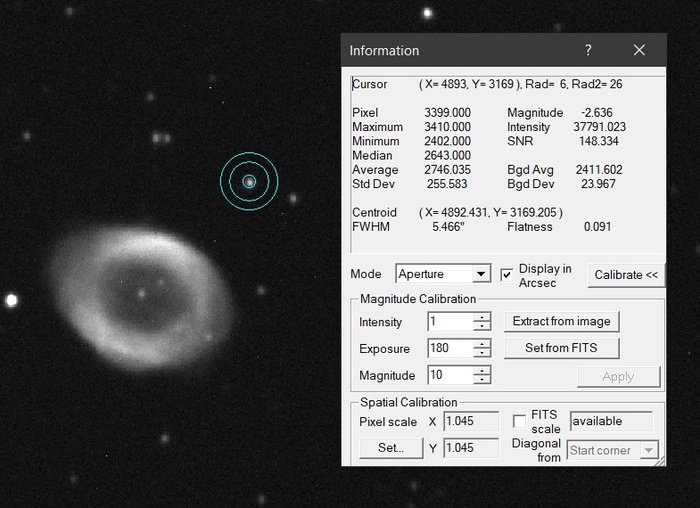700x508 pixels.
Task: Click the star inside the aperture circles
Action: coord(249,181)
